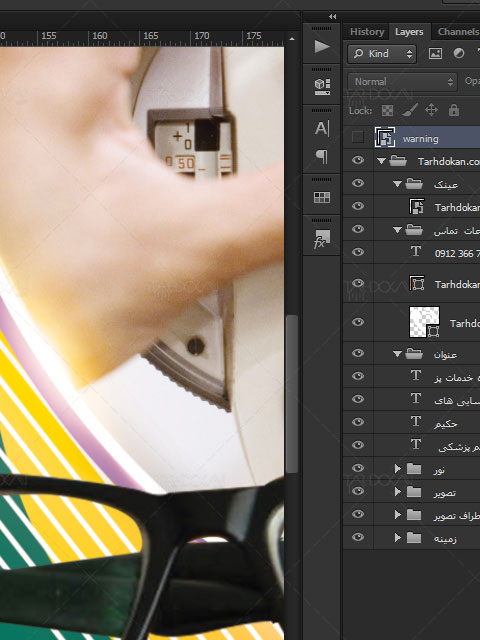The height and width of the screenshot is (640, 480).
Task: Expand the زمینه group triangle
Action: [x=397, y=538]
